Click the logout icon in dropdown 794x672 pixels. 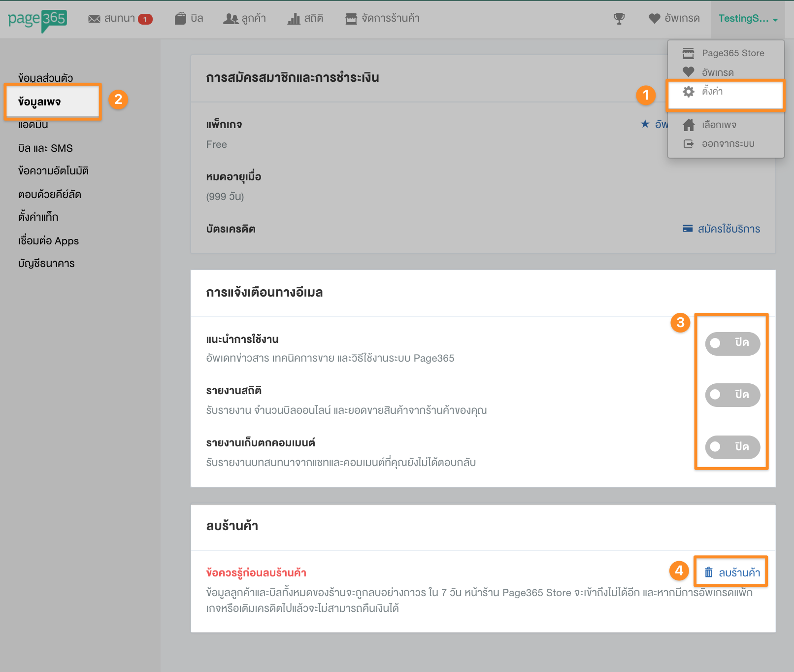(x=689, y=144)
